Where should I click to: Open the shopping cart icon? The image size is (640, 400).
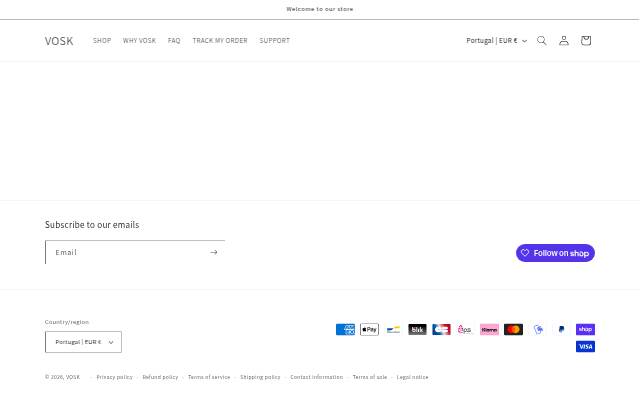pos(586,40)
